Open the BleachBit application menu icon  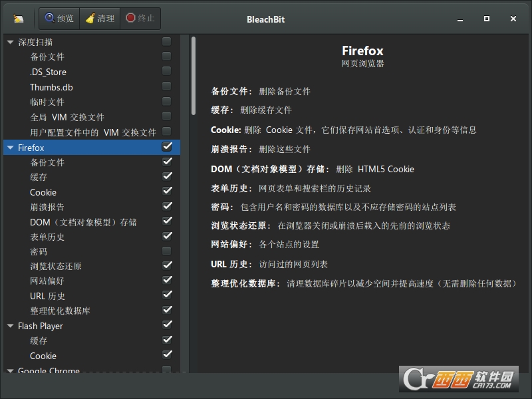coord(19,19)
